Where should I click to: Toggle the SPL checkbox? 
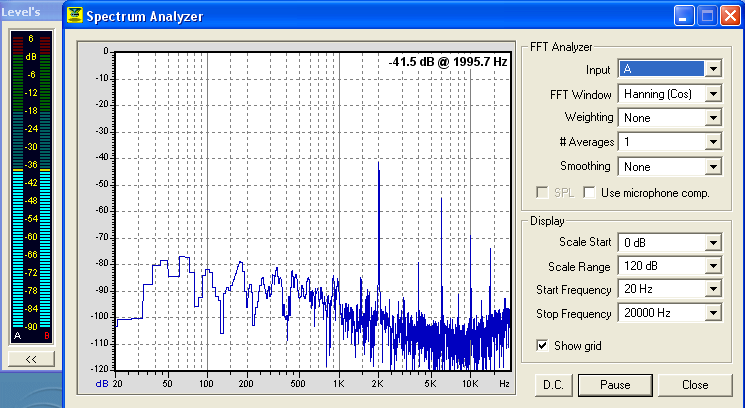tap(542, 192)
